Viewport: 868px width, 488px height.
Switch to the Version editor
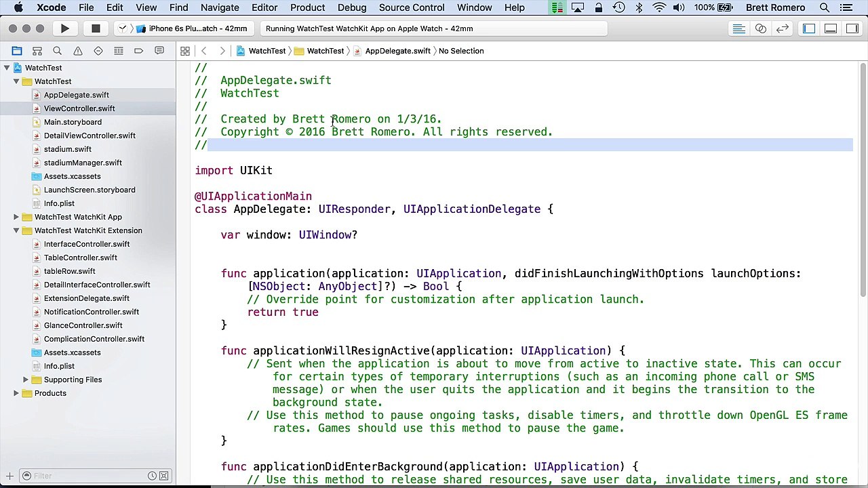tap(782, 28)
